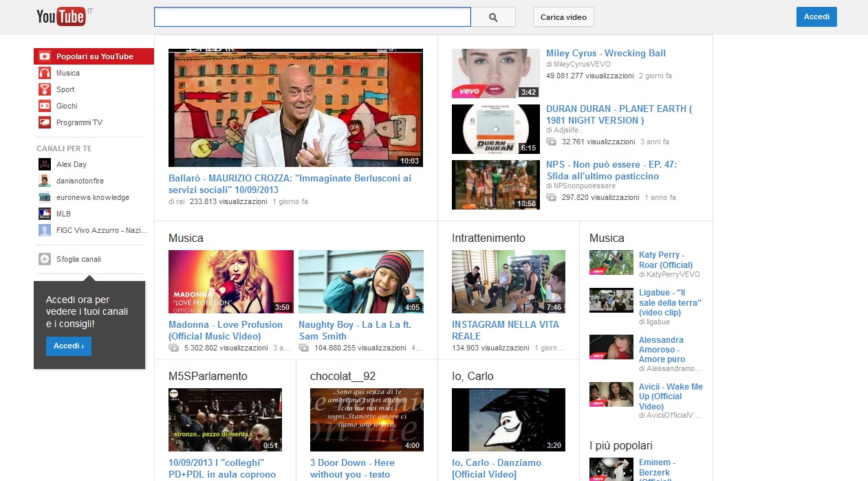Viewport: 868px width, 481px height.
Task: Open Programmi TV in the sidebar
Action: coord(79,122)
